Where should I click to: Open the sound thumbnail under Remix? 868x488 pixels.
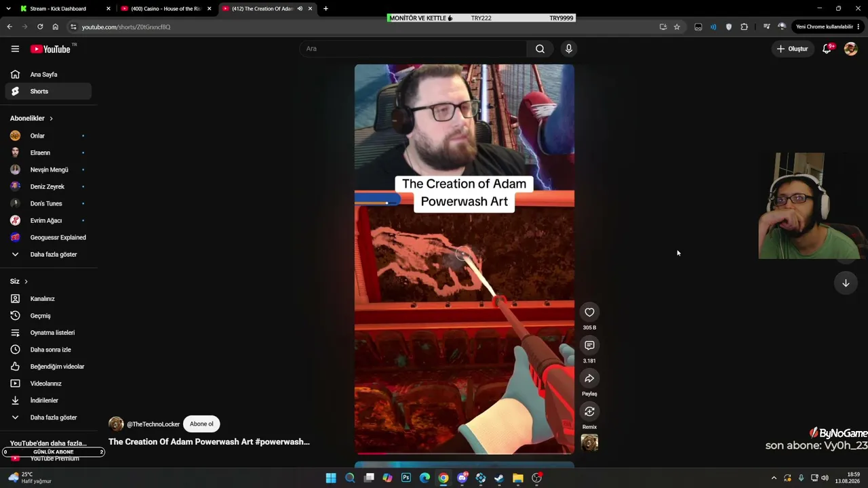tap(589, 443)
